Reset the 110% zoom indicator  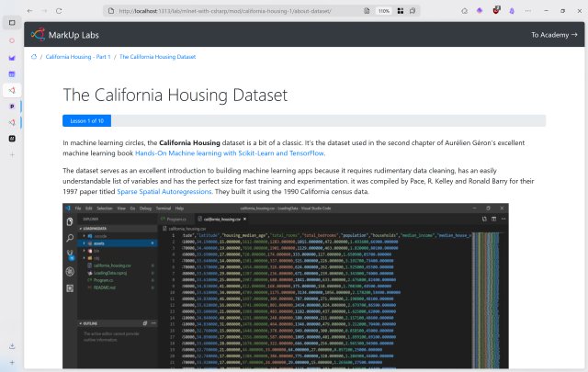click(384, 11)
